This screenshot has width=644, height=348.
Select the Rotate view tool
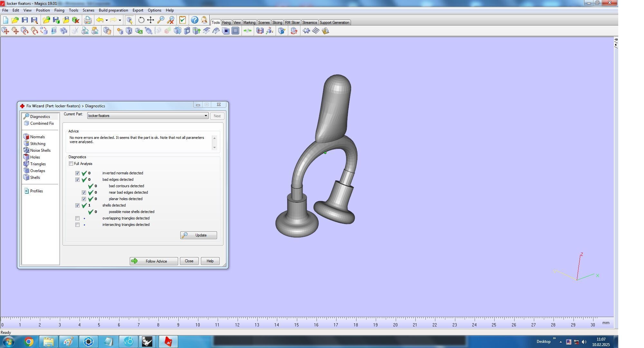point(141,20)
